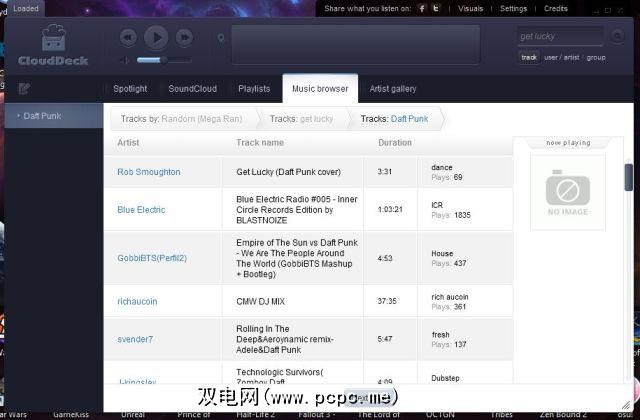Click the now playing NO IMAGE thumbnail
The width and height of the screenshot is (640, 420).
[568, 192]
